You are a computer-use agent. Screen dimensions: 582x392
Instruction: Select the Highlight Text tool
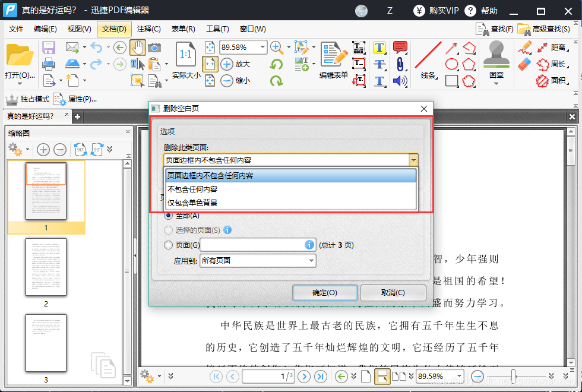click(x=379, y=48)
